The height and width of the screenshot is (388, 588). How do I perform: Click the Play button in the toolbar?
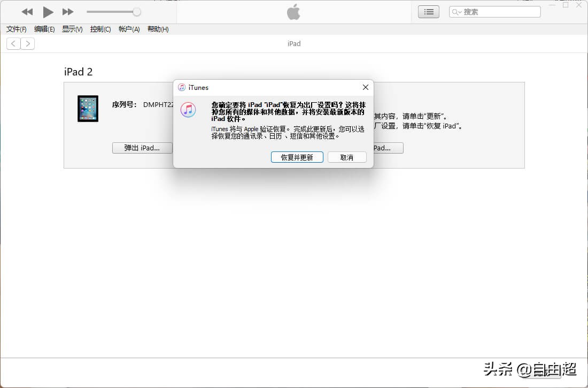pos(48,12)
